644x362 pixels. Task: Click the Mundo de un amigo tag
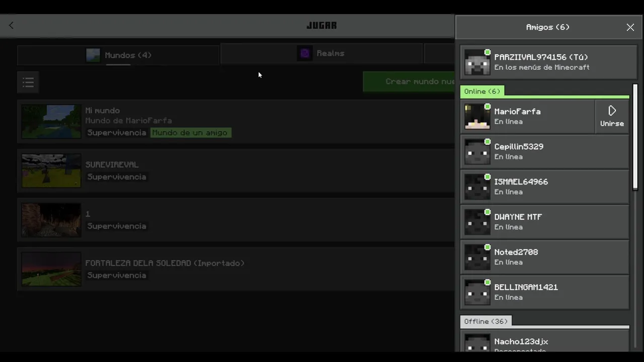click(191, 133)
